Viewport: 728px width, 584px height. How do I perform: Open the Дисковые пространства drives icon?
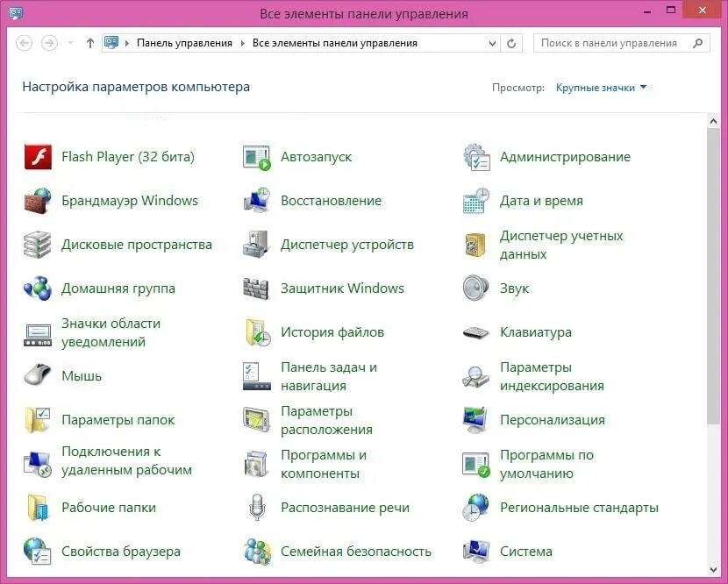pos(38,245)
